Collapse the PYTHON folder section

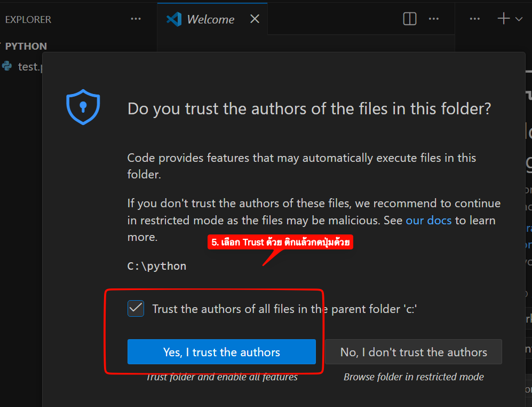coord(2,46)
